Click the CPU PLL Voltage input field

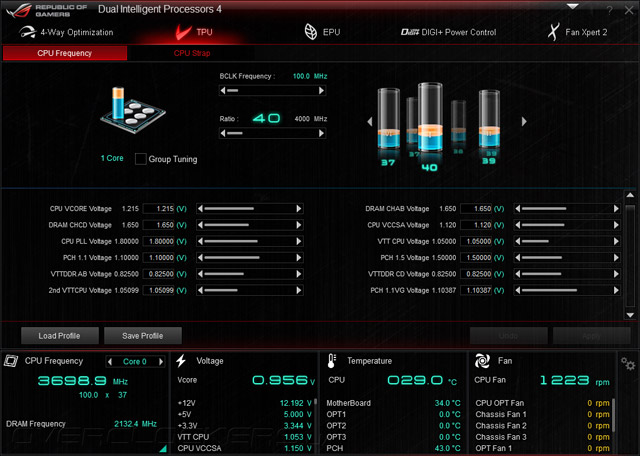[159, 241]
